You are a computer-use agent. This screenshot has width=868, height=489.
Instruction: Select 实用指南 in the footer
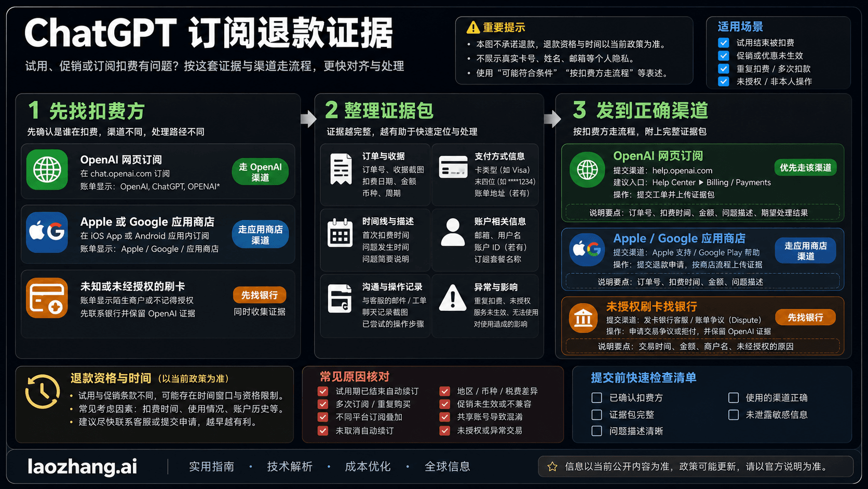(x=211, y=467)
